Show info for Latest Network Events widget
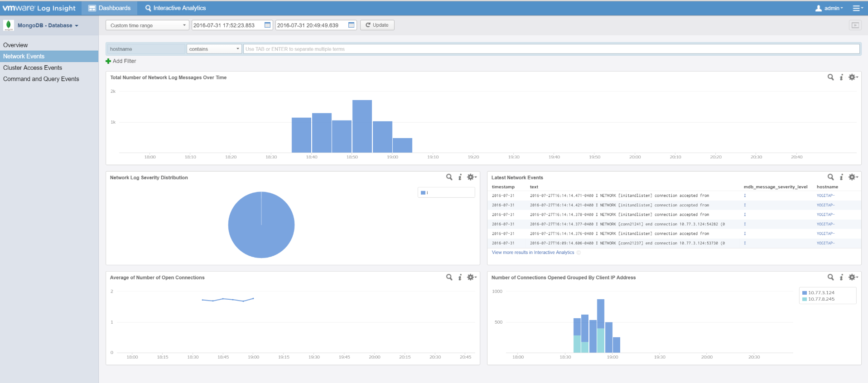Screen dimensions: 868x383 841,177
